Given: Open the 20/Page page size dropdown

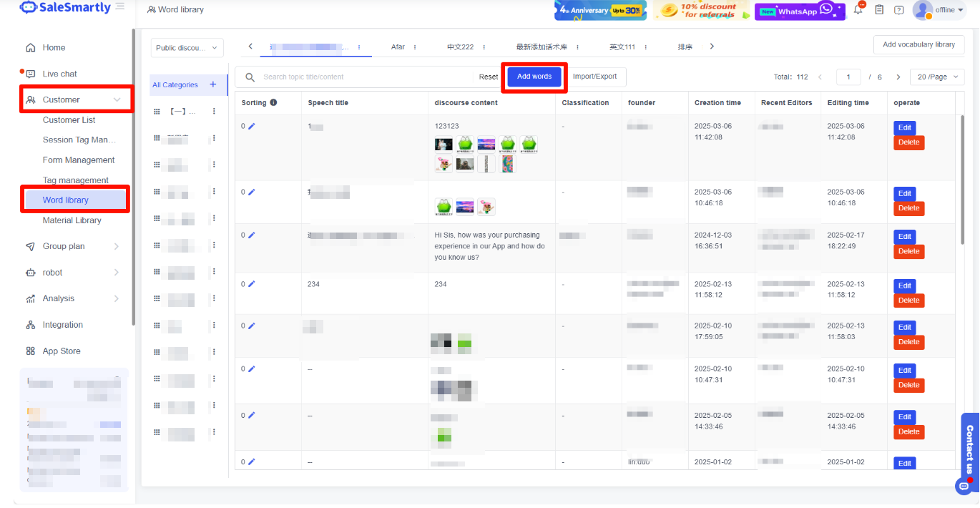Looking at the screenshot, I should point(936,77).
